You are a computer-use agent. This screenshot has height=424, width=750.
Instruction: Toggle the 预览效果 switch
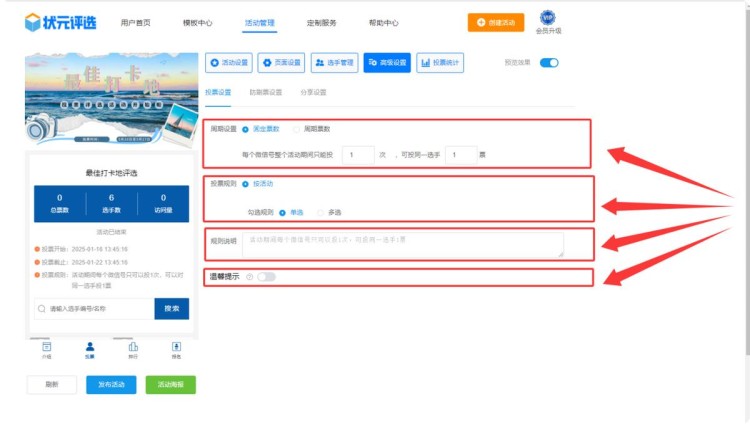(549, 63)
